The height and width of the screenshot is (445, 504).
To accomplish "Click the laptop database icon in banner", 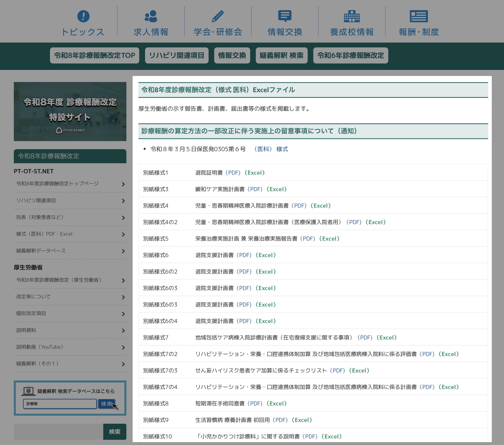I will [28, 391].
